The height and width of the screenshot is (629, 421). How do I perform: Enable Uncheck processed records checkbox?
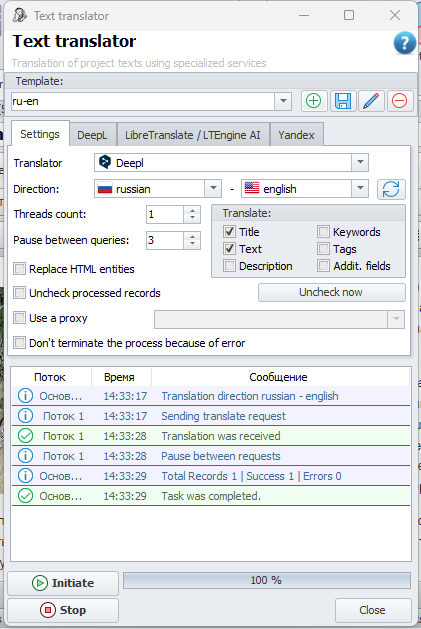pos(19,293)
